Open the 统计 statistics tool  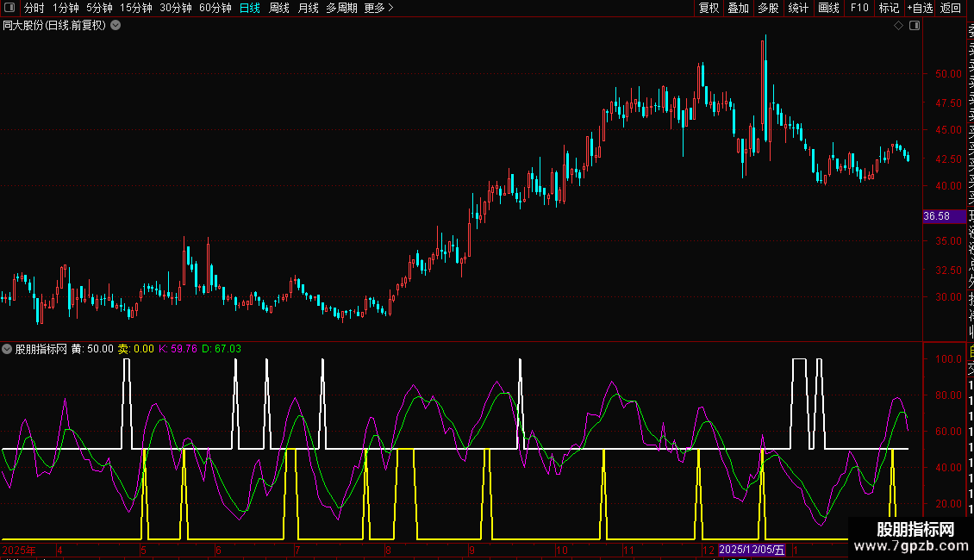click(798, 8)
